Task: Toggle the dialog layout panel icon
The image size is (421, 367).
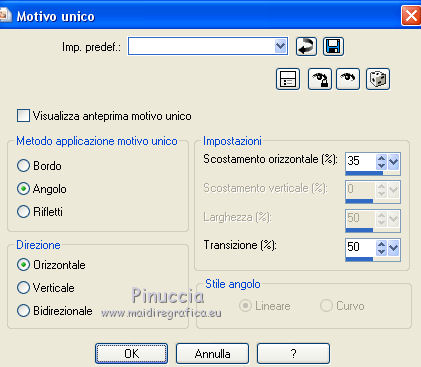Action: tap(288, 79)
